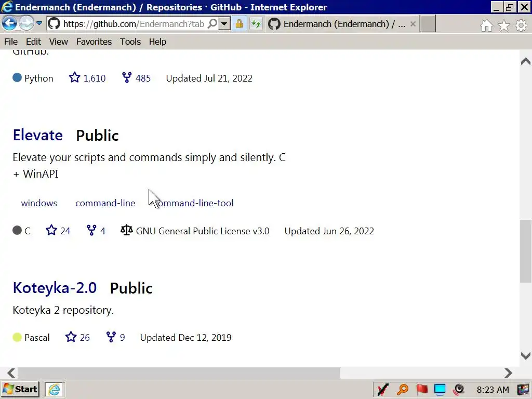Click the browser Back arrow button
Viewport: 532px width, 399px height.
[x=9, y=23]
